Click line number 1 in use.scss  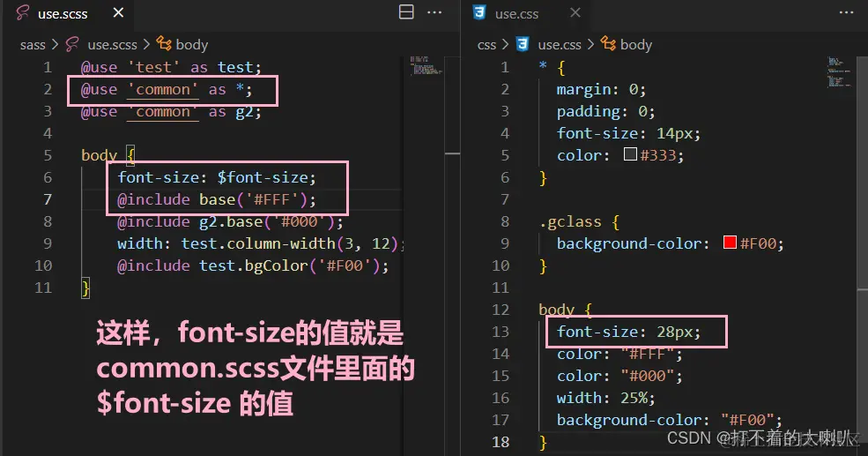tap(48, 67)
